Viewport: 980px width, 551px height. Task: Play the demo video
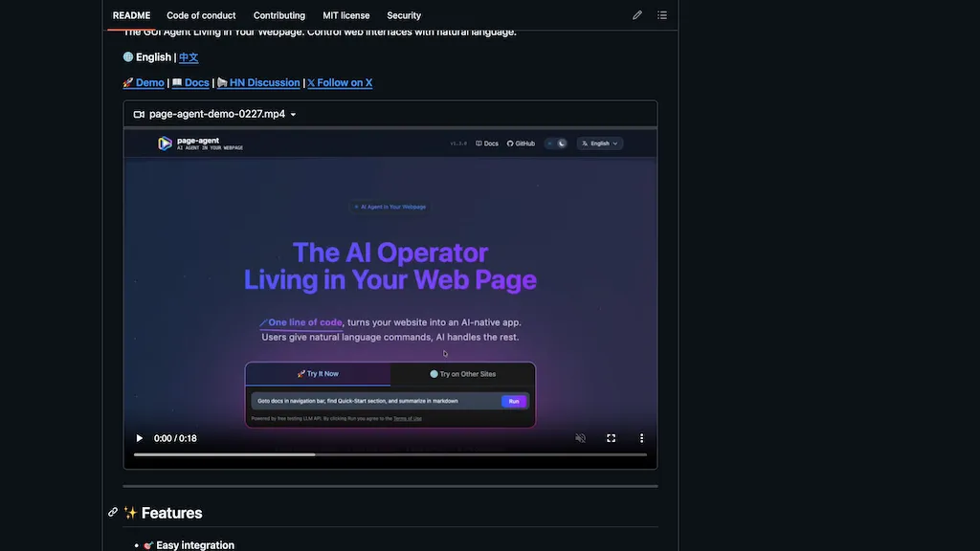click(140, 438)
